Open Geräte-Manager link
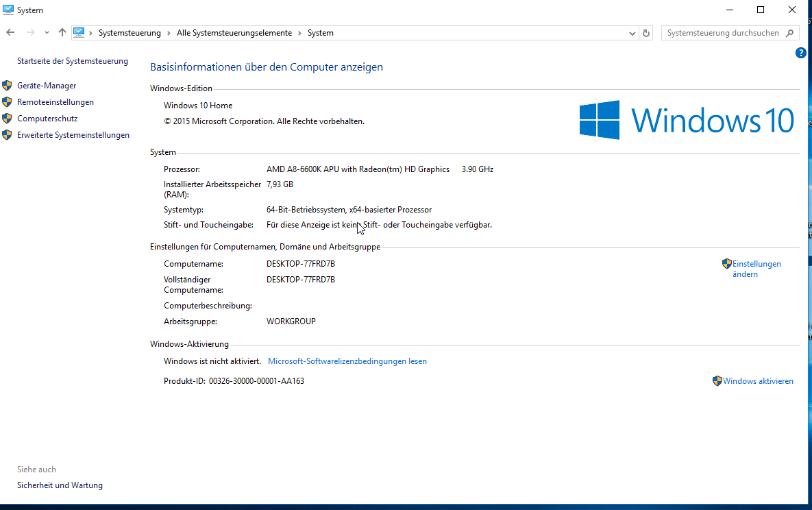 click(x=47, y=86)
